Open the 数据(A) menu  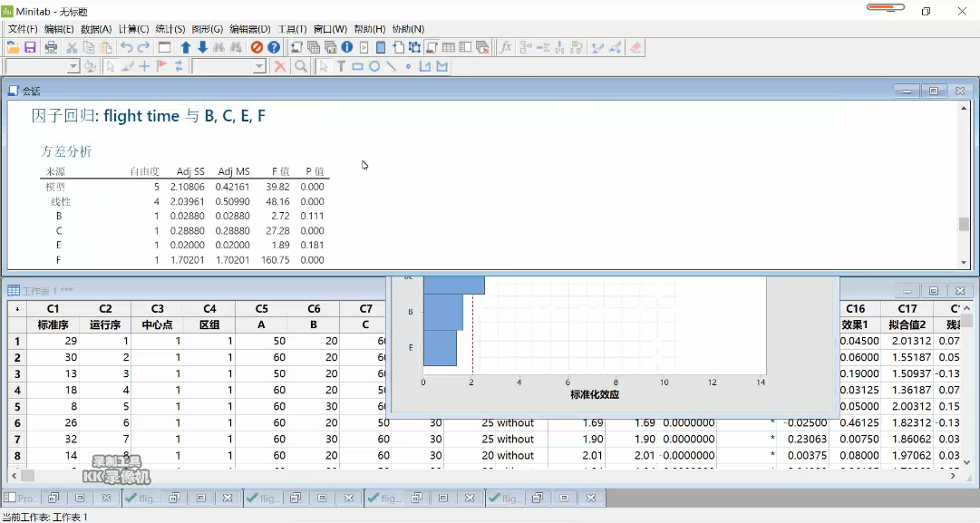click(x=95, y=29)
